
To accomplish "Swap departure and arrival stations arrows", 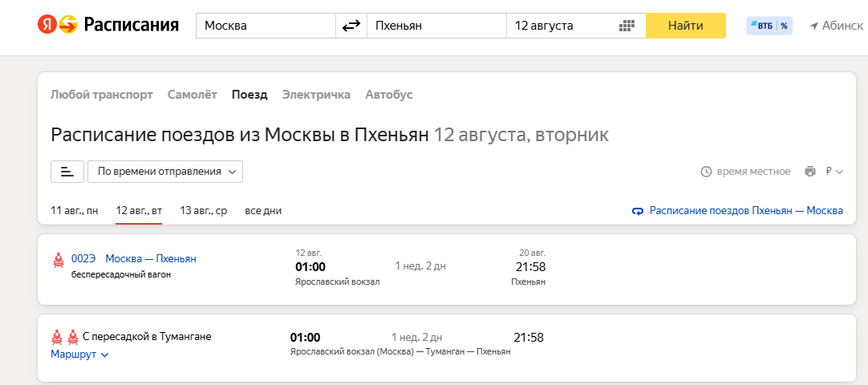I will coord(351,26).
